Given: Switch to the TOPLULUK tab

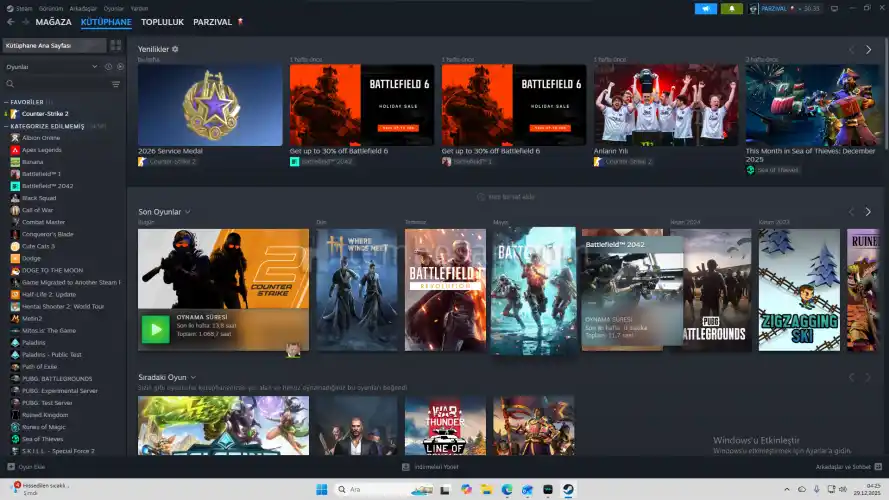Looking at the screenshot, I should (161, 21).
